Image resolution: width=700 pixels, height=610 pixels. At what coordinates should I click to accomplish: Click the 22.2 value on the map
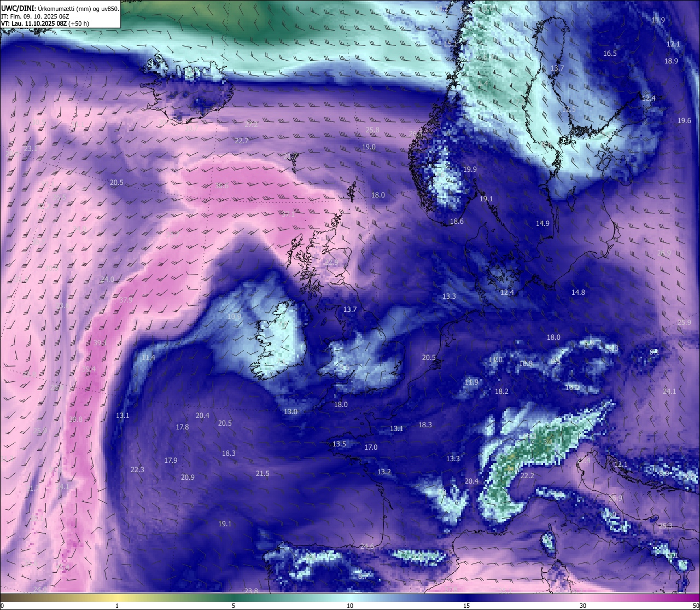coord(527,477)
